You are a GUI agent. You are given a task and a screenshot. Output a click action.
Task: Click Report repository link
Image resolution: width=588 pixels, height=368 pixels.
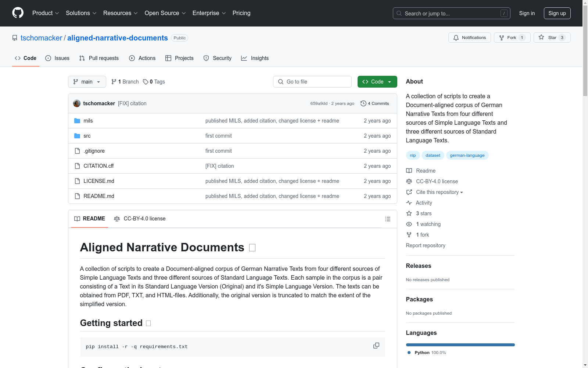coord(426,245)
